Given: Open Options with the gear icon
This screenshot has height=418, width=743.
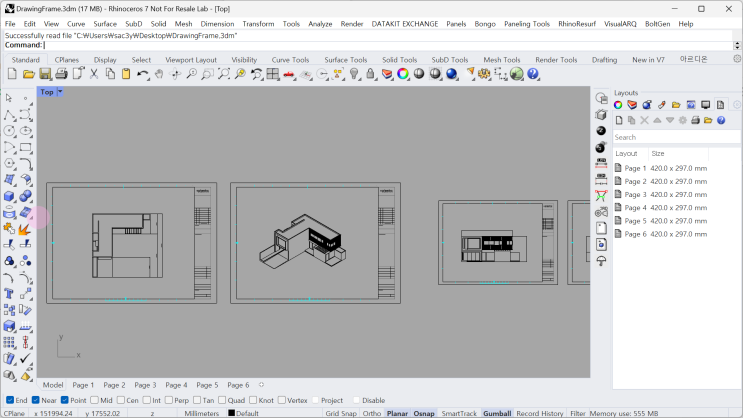Looking at the screenshot, I should click(x=484, y=74).
